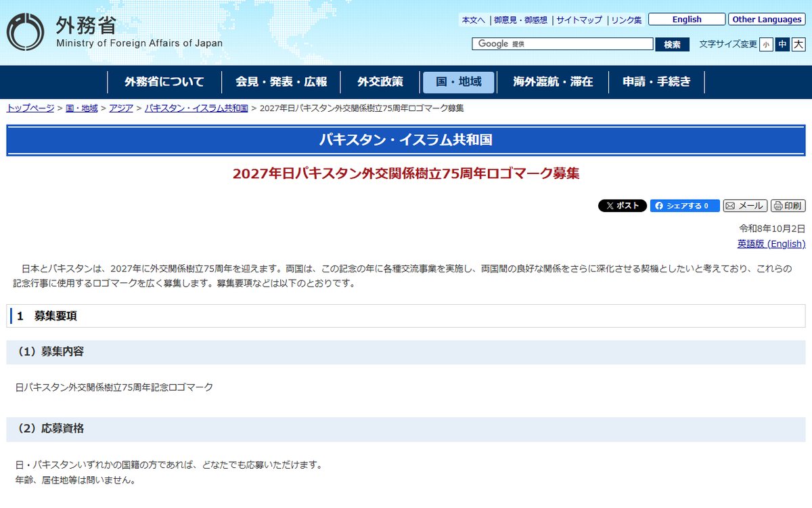Screen dimensions: 812x508
Task: Open the 会見・発表・広報 menu
Action: click(x=281, y=82)
